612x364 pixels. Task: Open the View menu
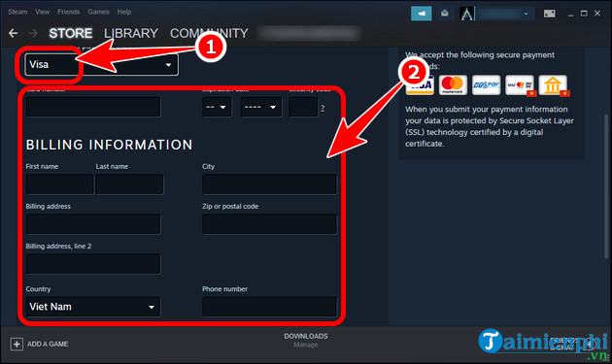tap(42, 12)
